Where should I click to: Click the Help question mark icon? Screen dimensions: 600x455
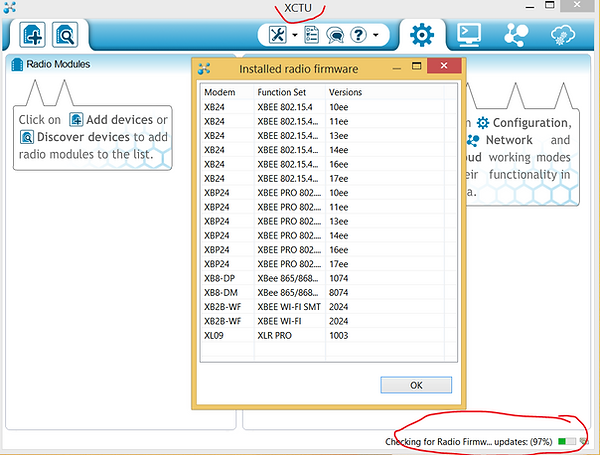tap(359, 35)
